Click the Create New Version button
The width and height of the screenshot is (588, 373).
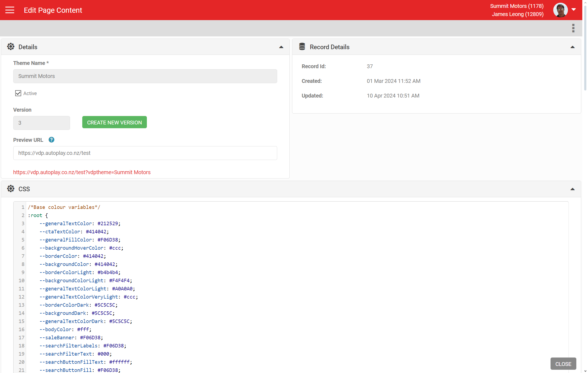click(x=114, y=122)
